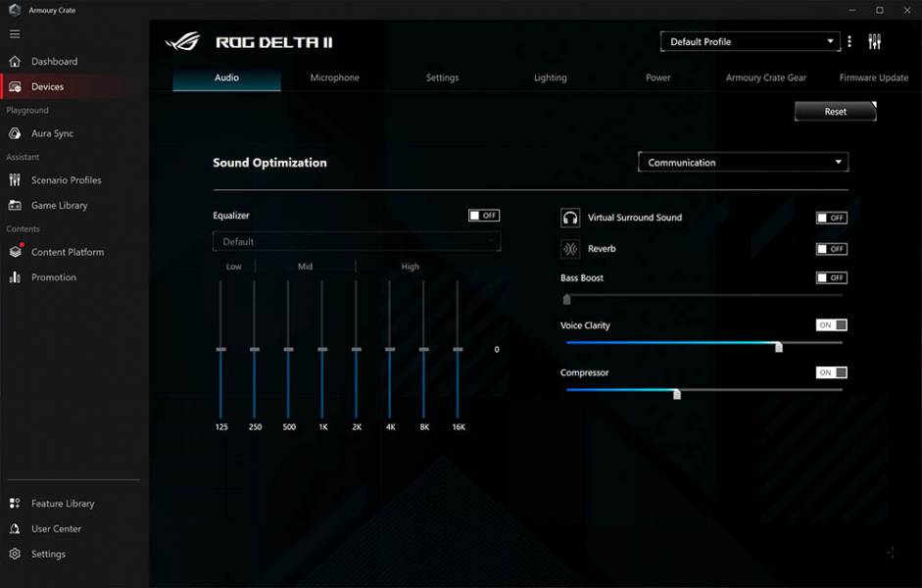Click the 125 Hz equalizer slider handle
The image size is (922, 588).
coord(221,349)
